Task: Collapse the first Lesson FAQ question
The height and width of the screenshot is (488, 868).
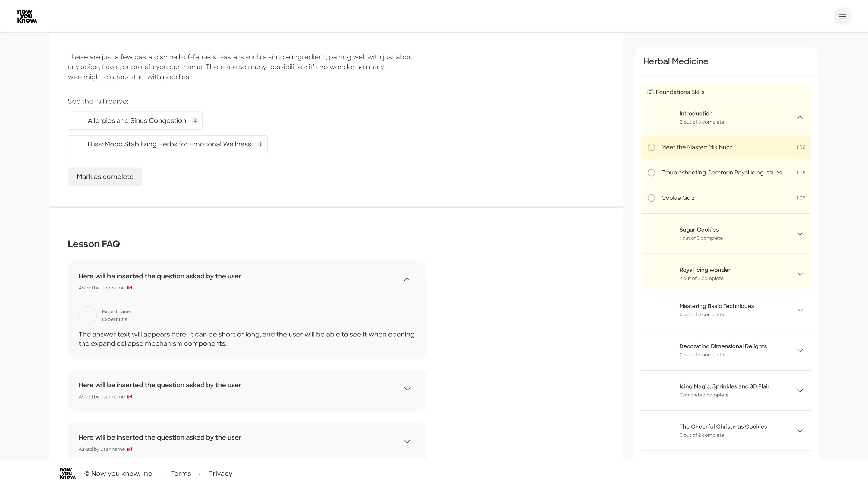Action: tap(407, 280)
